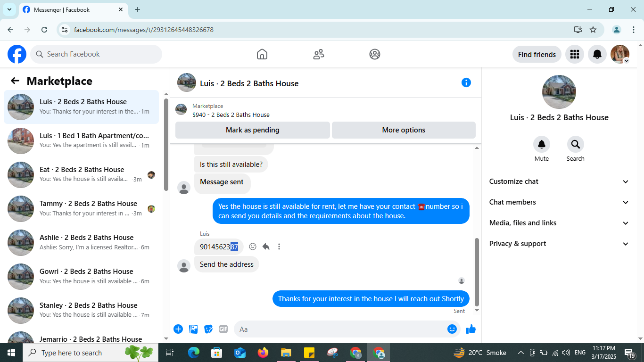
Task: Open File Explorer from the taskbar
Action: [286, 353]
